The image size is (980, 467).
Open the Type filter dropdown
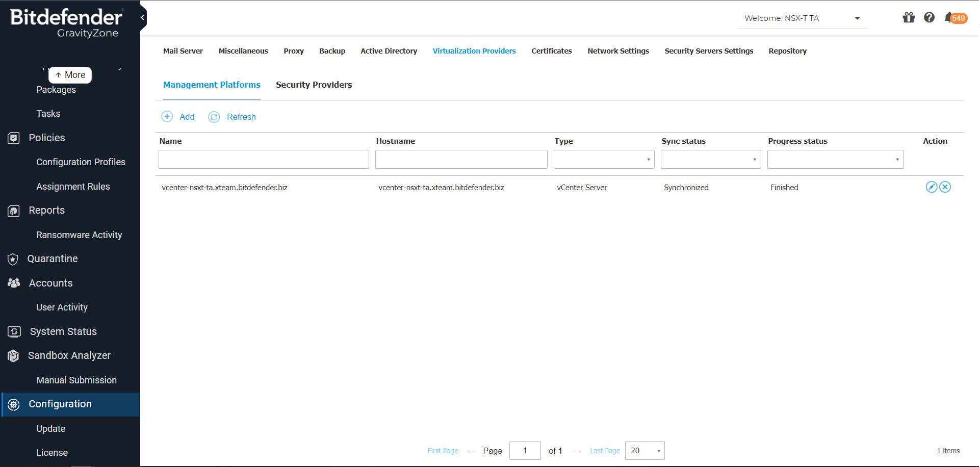tap(604, 160)
